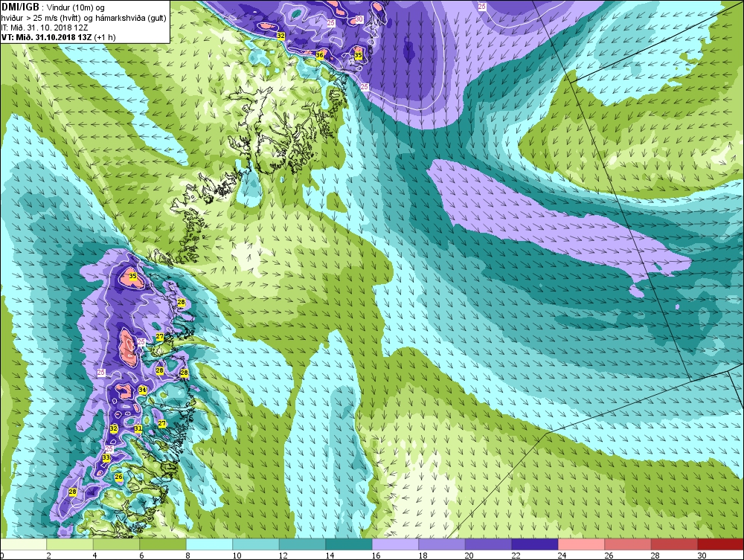This screenshot has width=744, height=560.
Task: Click the 26–28 m/s salmon legend swatch
Action: tap(628, 544)
